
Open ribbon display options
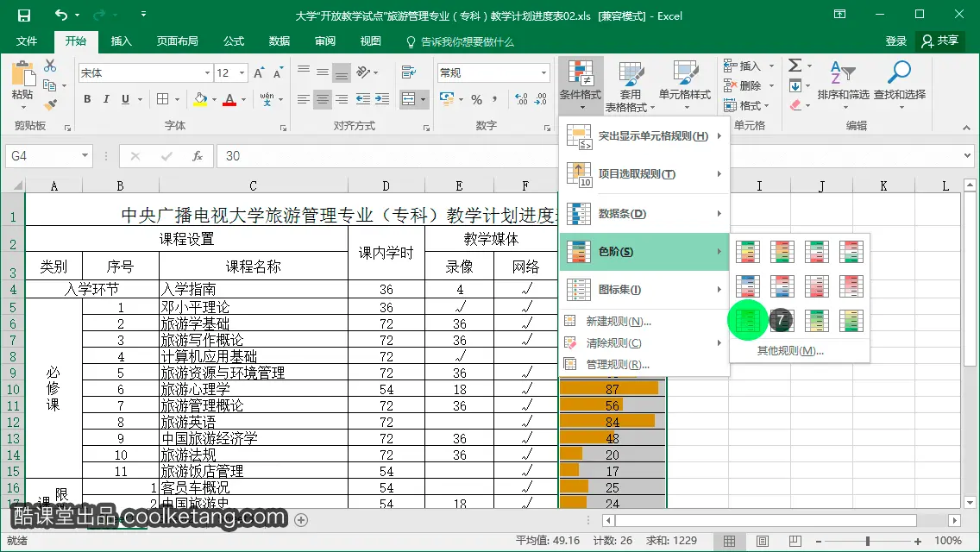(x=840, y=15)
